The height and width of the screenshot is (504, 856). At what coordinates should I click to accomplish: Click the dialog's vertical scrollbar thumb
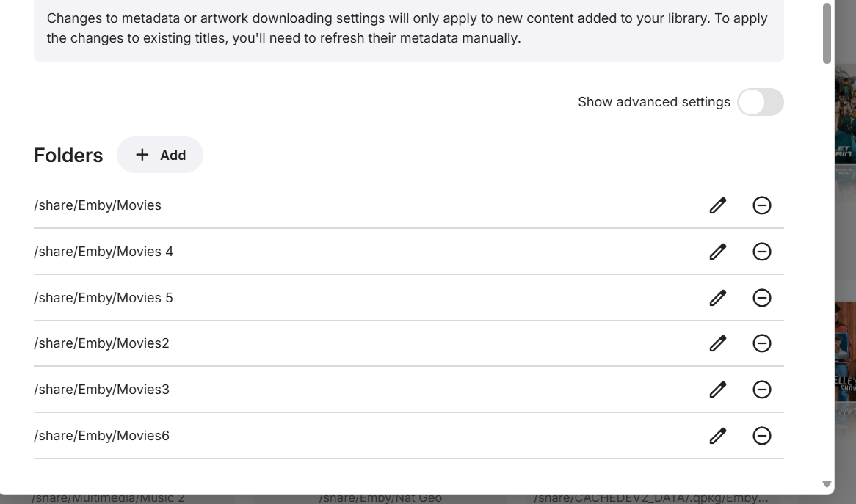(827, 33)
